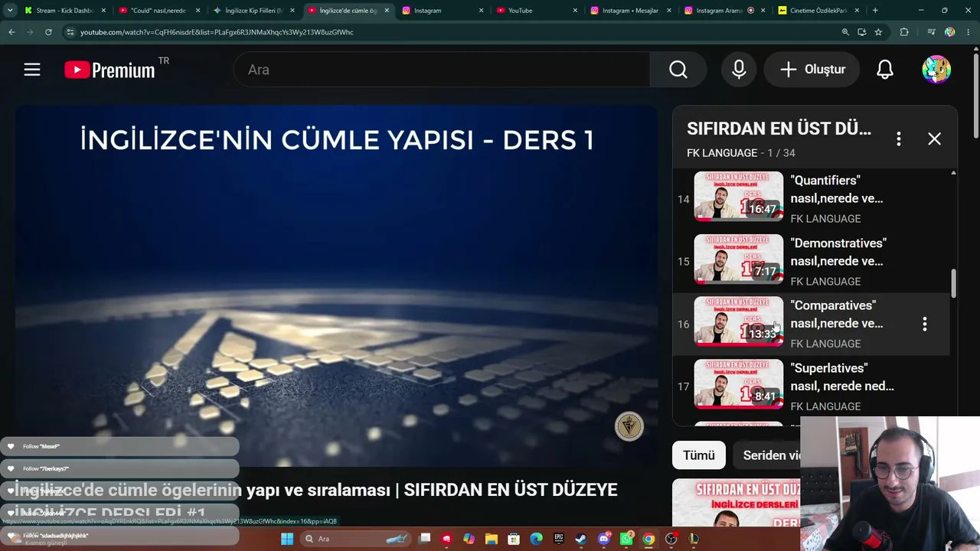
Task: Select the Tümü filter chip
Action: [x=699, y=455]
